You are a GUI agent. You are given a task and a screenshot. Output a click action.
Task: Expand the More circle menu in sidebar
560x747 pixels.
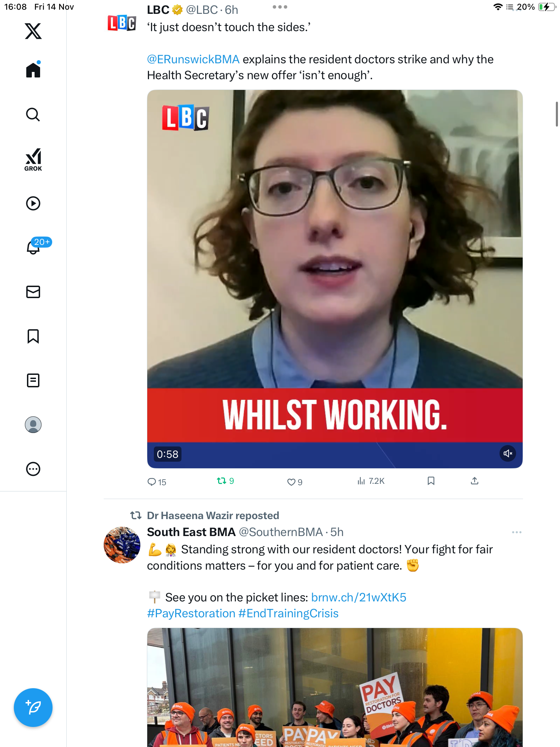(x=33, y=469)
